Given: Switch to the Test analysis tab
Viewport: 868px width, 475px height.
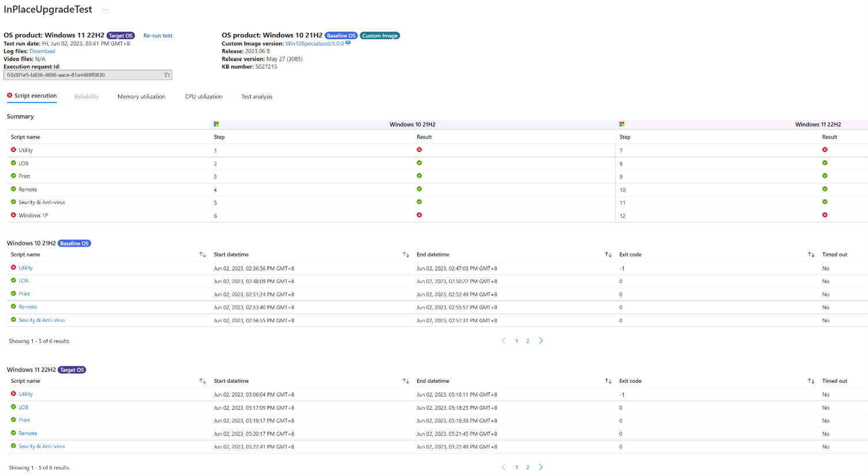Looking at the screenshot, I should click(256, 97).
